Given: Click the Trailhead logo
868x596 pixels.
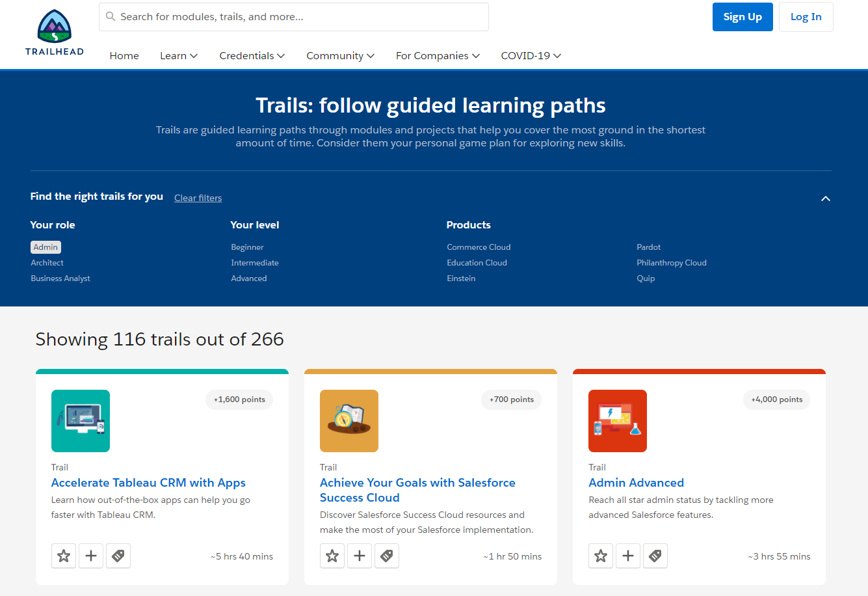Looking at the screenshot, I should (55, 33).
